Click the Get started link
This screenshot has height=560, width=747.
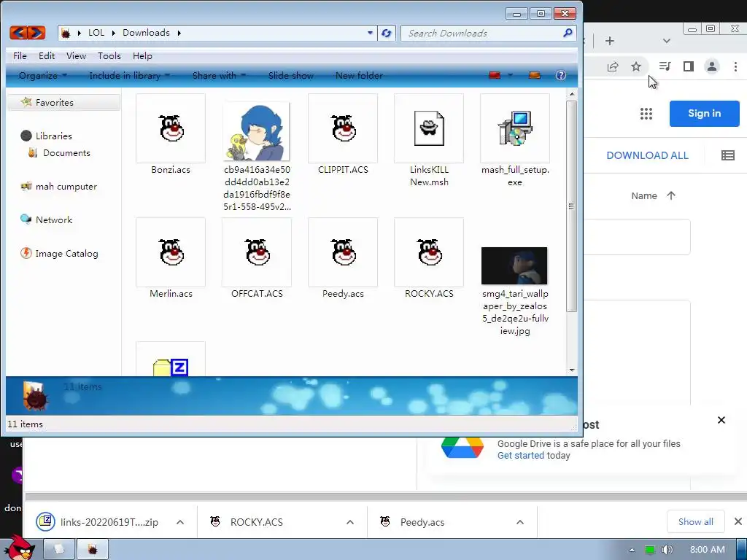pyautogui.click(x=521, y=456)
